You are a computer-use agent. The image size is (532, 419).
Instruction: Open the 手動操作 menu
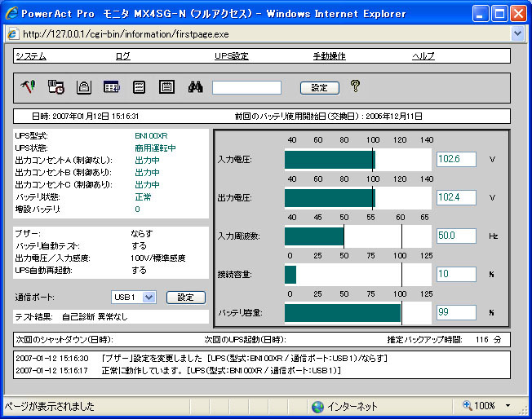click(x=329, y=56)
